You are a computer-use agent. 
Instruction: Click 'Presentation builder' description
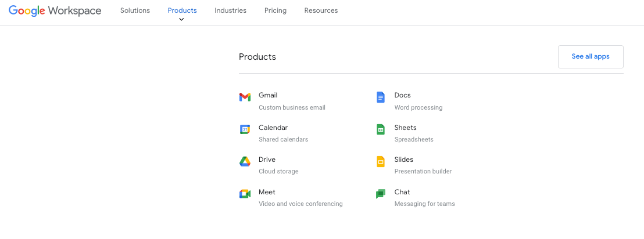pyautogui.click(x=423, y=171)
